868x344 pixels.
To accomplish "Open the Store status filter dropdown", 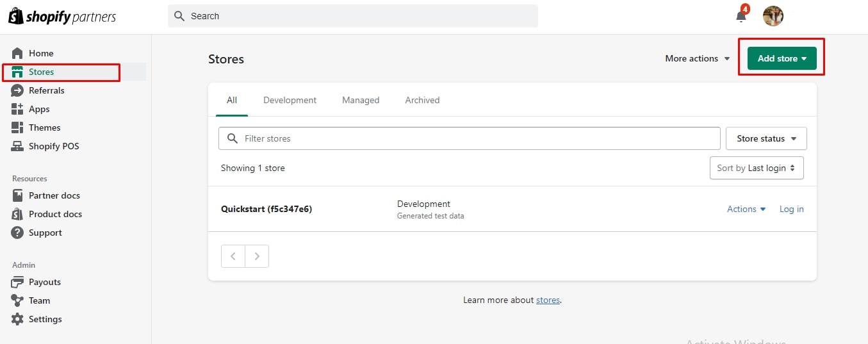I will point(766,138).
